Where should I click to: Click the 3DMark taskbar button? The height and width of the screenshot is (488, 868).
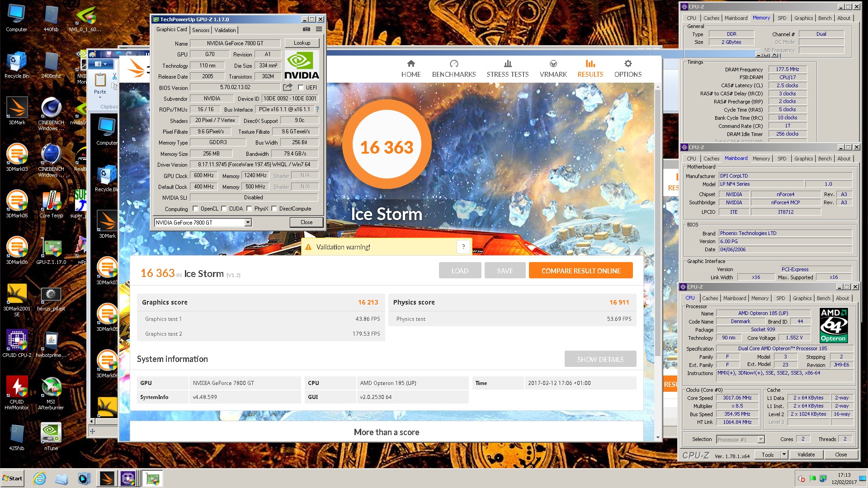(107, 478)
